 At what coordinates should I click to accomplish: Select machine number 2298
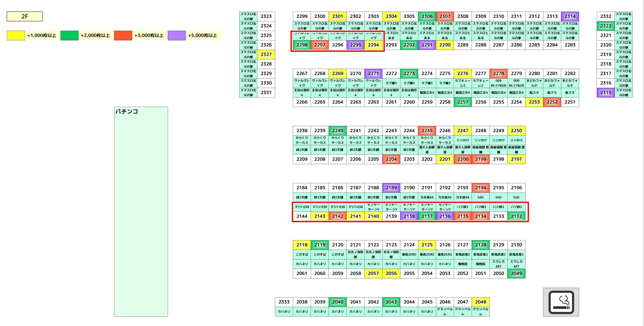[302, 45]
